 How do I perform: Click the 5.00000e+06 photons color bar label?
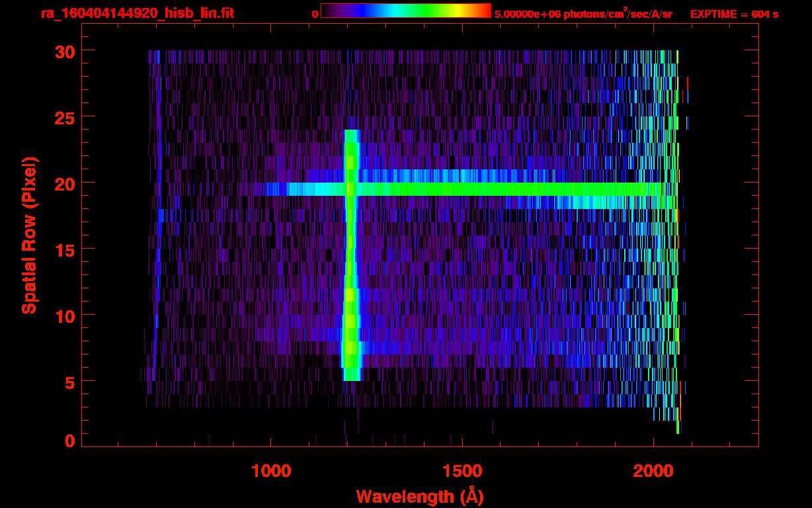pos(583,13)
